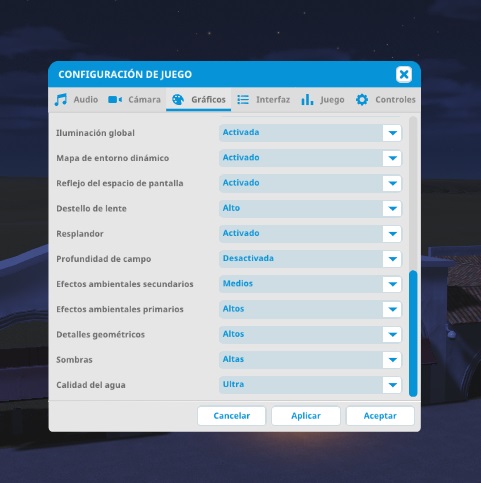
Task: Switch to the Interfaz tab
Action: [x=263, y=100]
